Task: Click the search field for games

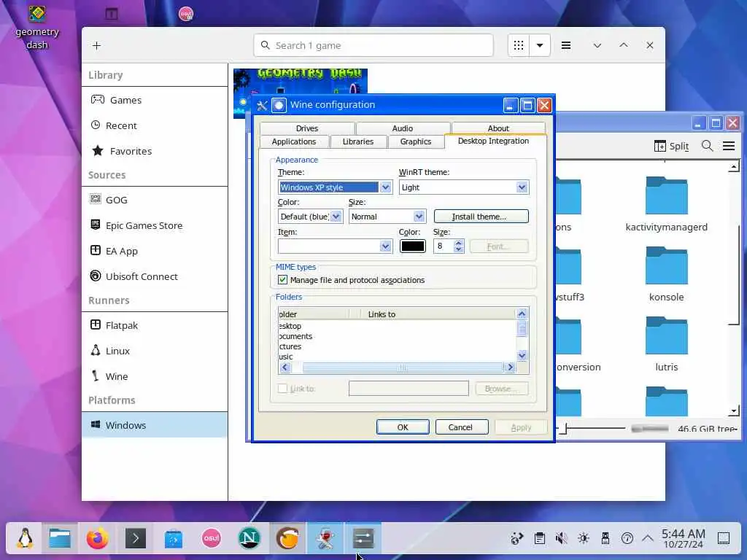Action: click(373, 45)
